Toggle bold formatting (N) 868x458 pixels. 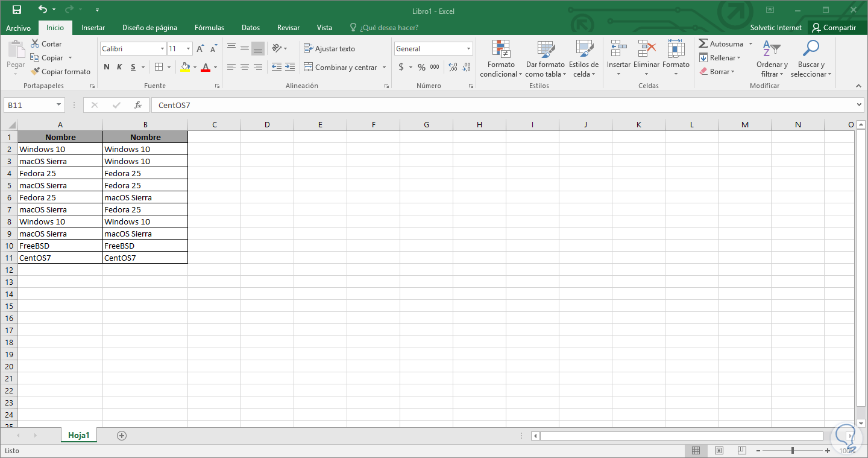(107, 67)
